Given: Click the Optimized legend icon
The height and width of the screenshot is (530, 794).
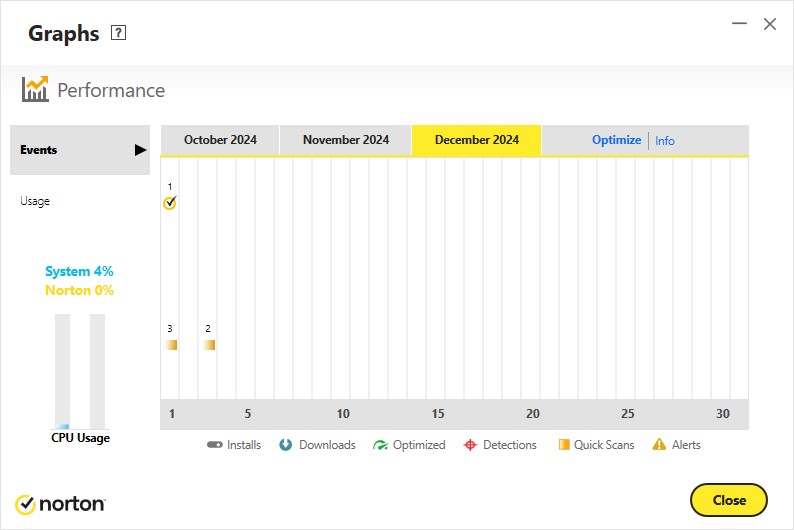Looking at the screenshot, I should 380,445.
